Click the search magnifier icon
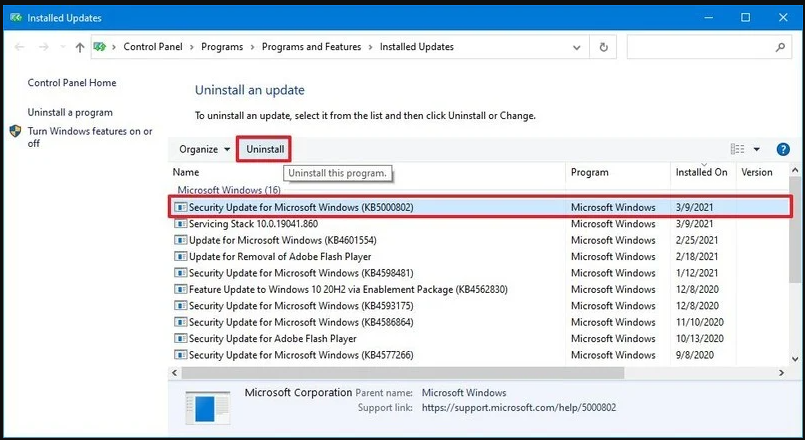Image resolution: width=805 pixels, height=440 pixels. click(x=780, y=47)
